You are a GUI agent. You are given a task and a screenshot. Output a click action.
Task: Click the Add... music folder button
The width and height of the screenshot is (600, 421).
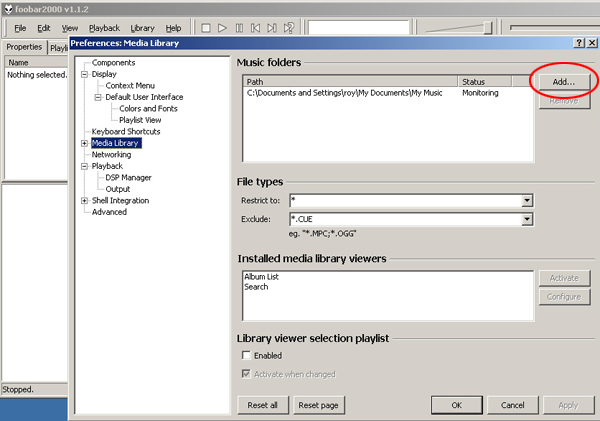(564, 82)
